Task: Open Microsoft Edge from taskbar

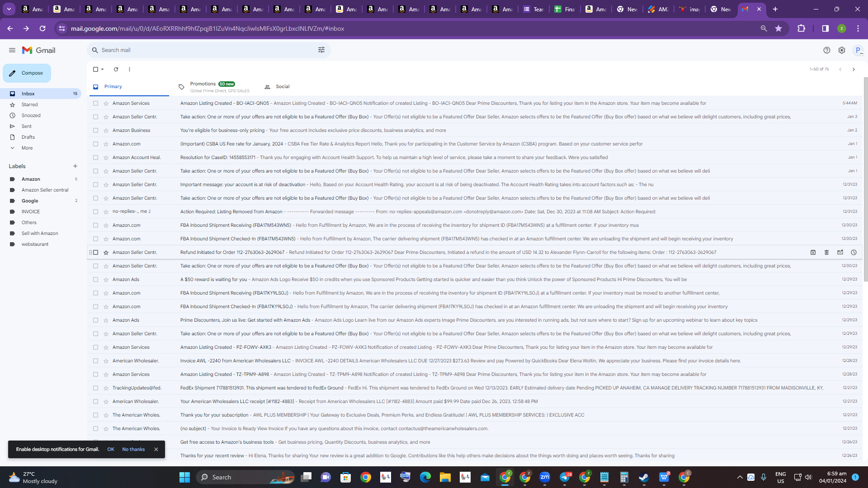Action: click(x=425, y=477)
